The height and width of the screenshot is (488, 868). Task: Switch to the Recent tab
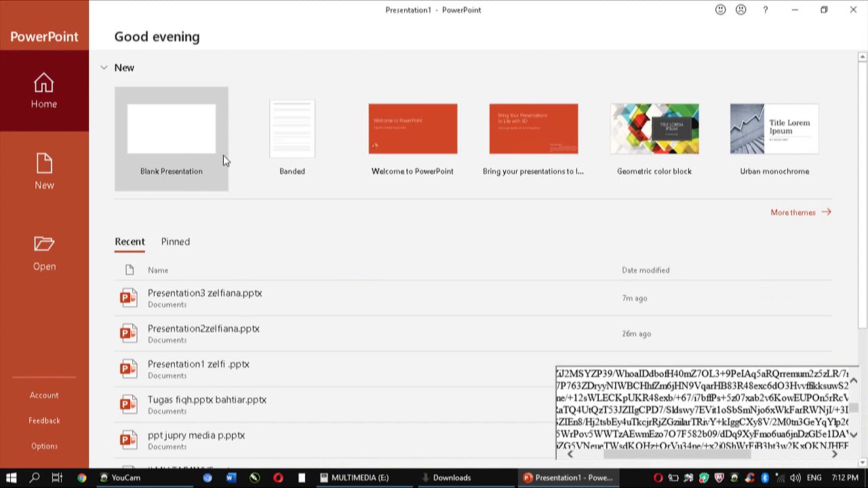tap(130, 242)
